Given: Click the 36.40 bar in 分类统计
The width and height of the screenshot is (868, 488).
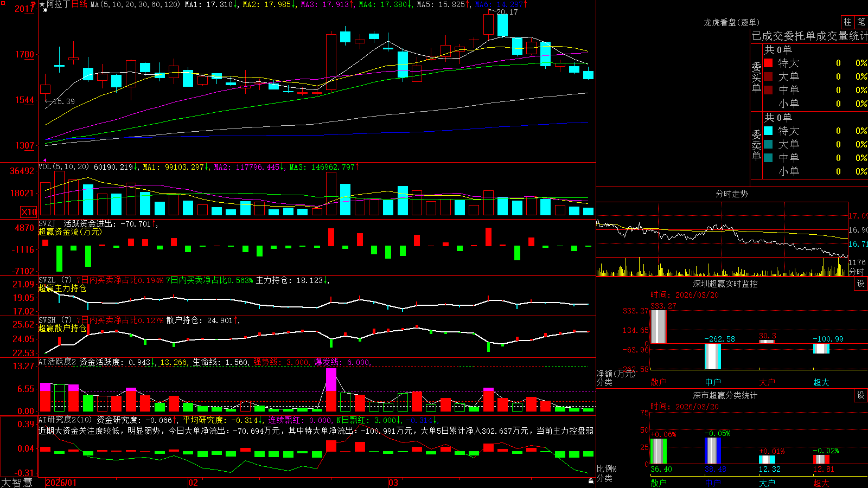Looking at the screenshot, I should pyautogui.click(x=659, y=451).
